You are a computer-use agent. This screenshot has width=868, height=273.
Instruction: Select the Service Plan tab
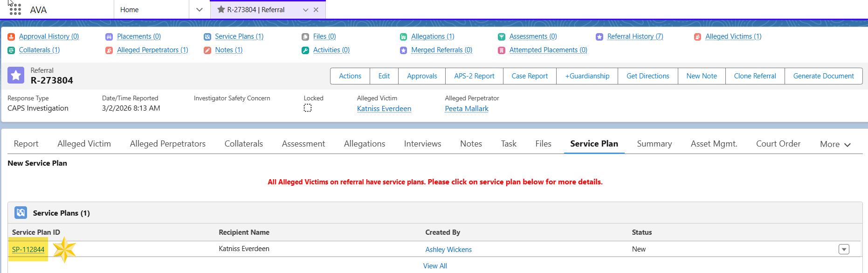tap(594, 144)
